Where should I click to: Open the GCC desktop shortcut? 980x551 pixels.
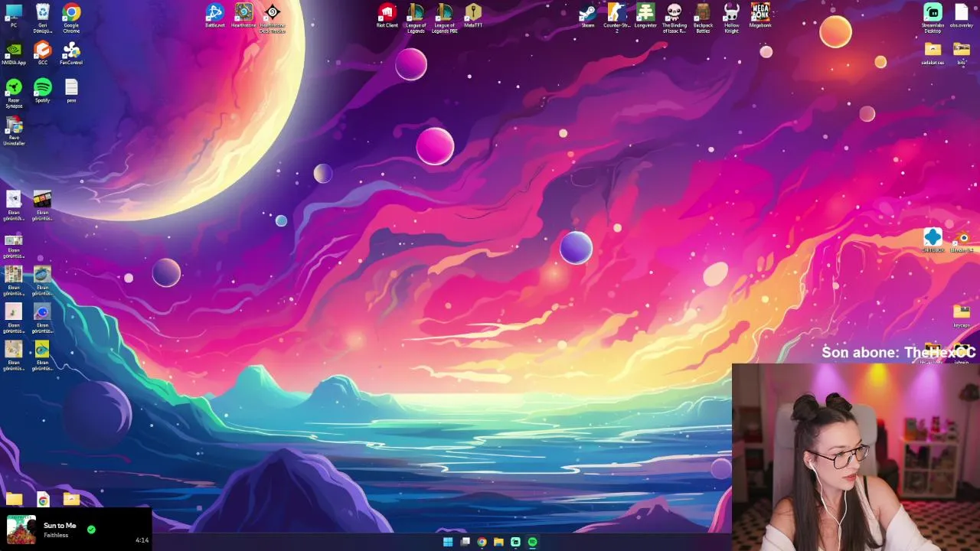pyautogui.click(x=43, y=54)
